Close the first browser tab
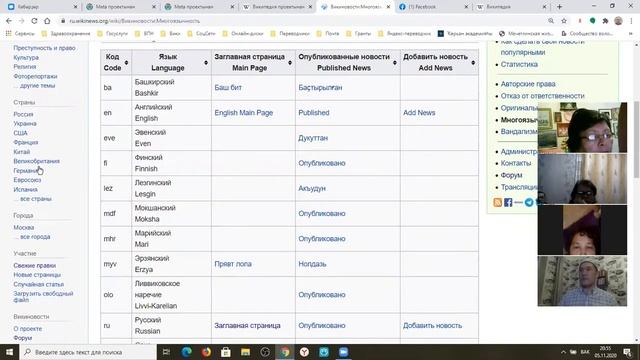640x360 pixels. (x=76, y=7)
